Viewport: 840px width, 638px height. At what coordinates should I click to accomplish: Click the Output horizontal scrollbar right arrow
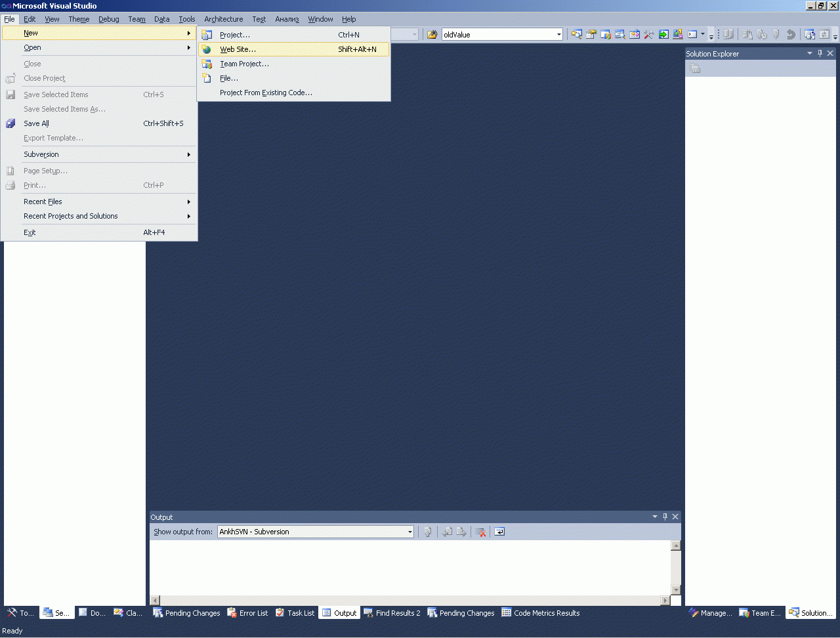pos(665,601)
